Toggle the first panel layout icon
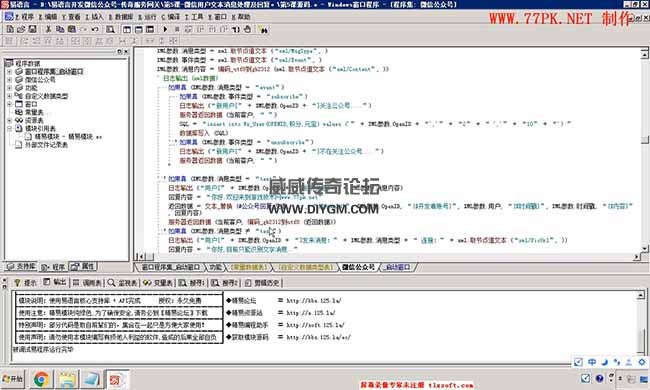650x390 pixels. click(x=127, y=29)
